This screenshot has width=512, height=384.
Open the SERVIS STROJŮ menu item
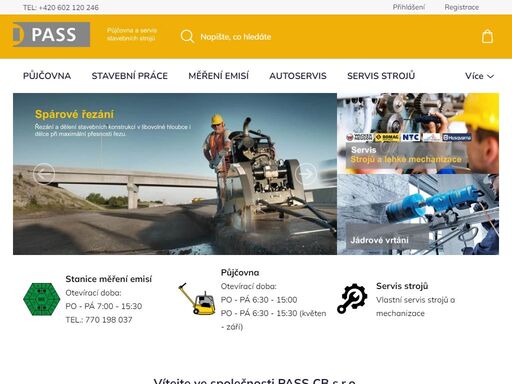point(381,76)
